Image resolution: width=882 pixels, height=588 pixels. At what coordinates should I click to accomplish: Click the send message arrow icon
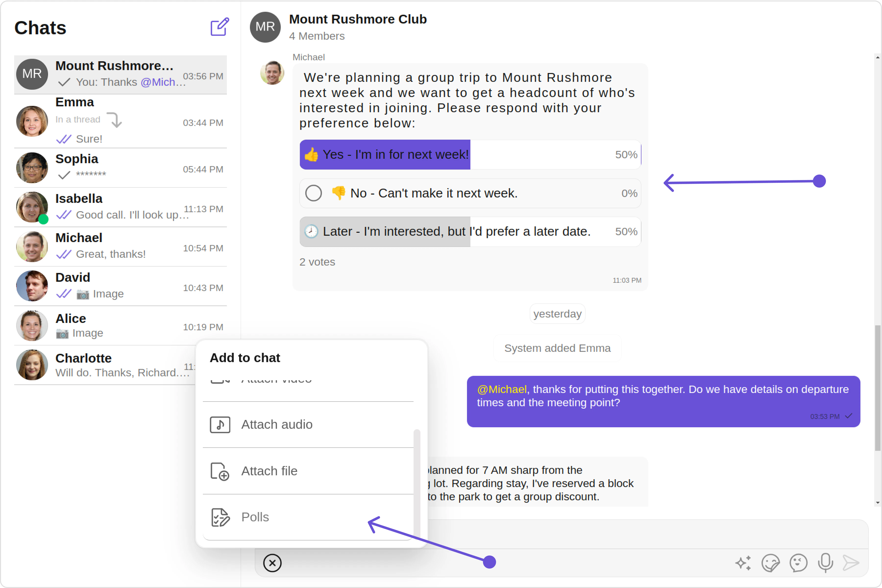coord(851,563)
